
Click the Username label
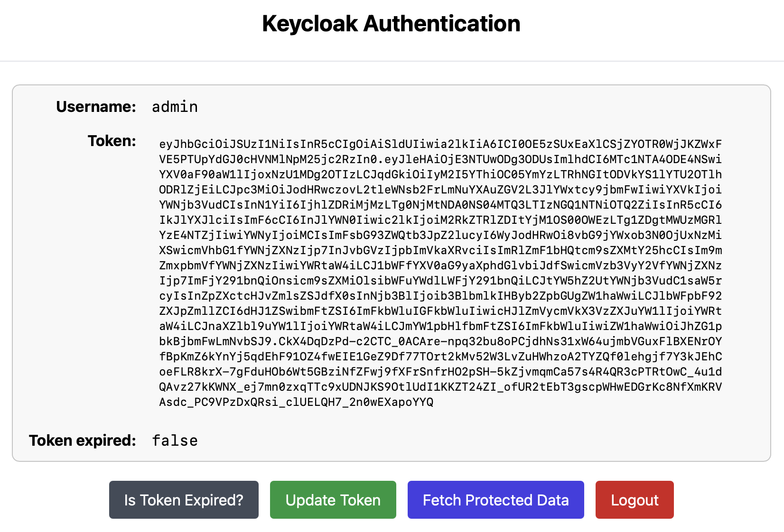tap(96, 107)
